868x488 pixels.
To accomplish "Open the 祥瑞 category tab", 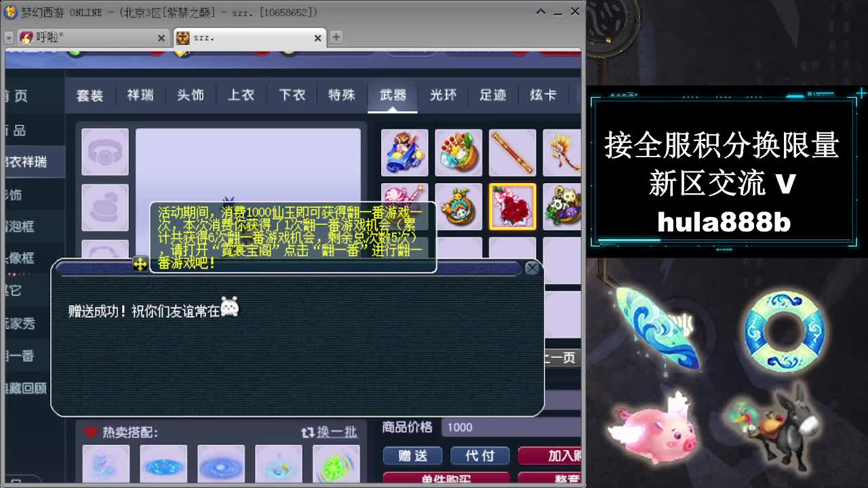I will point(140,96).
